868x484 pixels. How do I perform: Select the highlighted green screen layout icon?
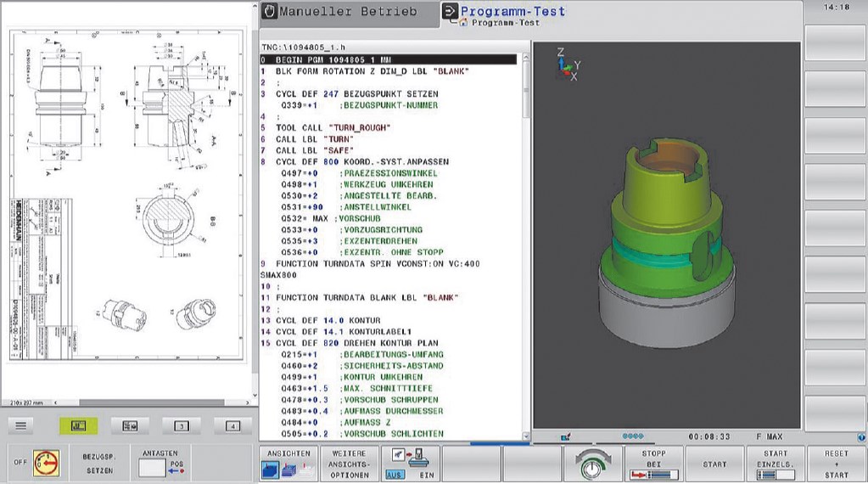point(78,425)
